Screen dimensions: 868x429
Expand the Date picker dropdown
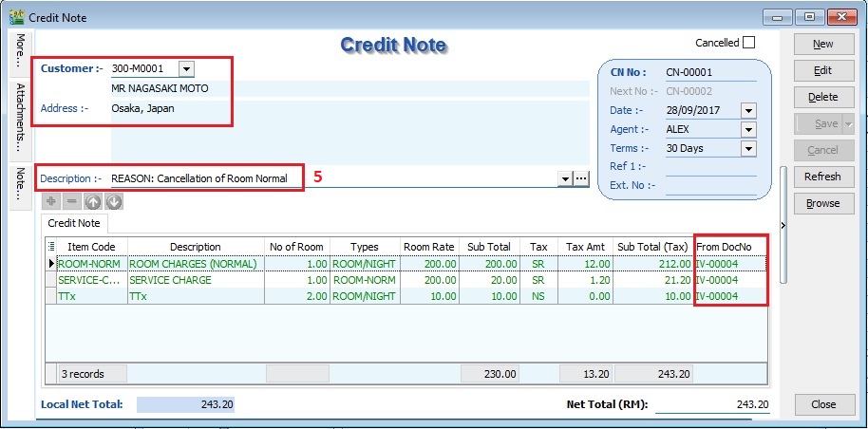(x=748, y=111)
